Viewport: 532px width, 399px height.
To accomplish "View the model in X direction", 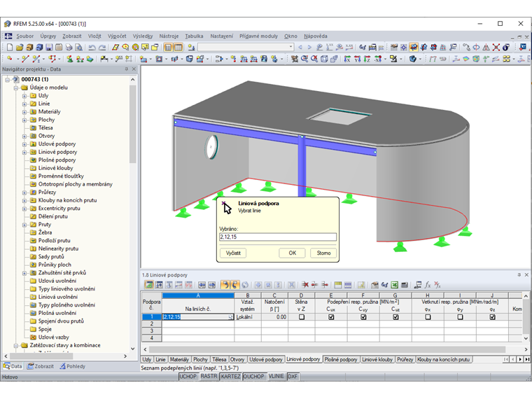I will [x=347, y=59].
